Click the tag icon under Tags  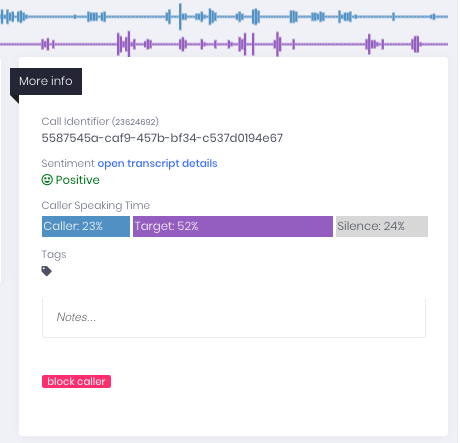point(46,271)
